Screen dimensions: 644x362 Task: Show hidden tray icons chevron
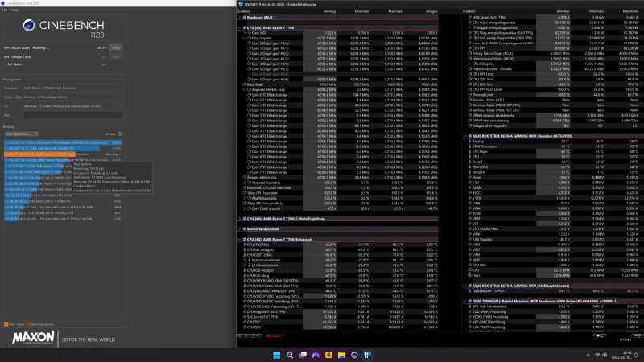coord(588,355)
